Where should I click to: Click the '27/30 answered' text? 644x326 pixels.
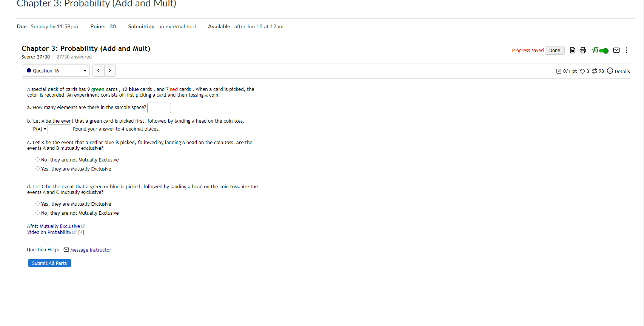74,57
